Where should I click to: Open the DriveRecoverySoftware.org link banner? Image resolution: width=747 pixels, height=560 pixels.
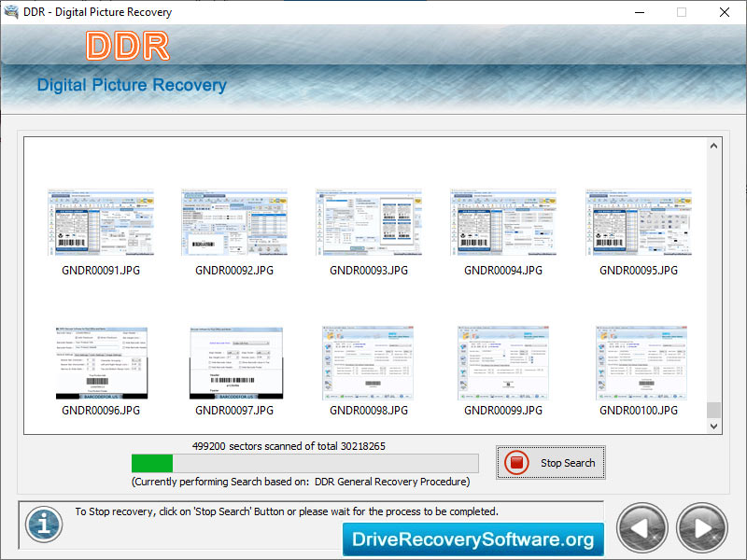tap(473, 539)
